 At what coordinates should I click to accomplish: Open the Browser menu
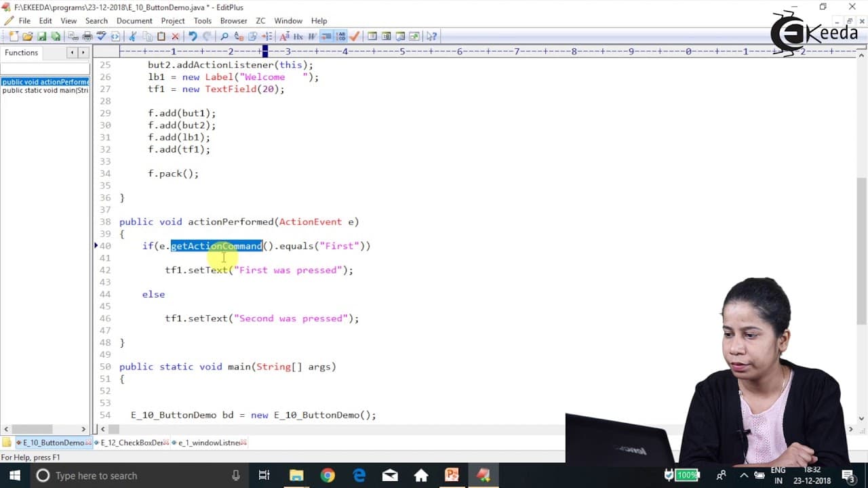click(x=234, y=20)
